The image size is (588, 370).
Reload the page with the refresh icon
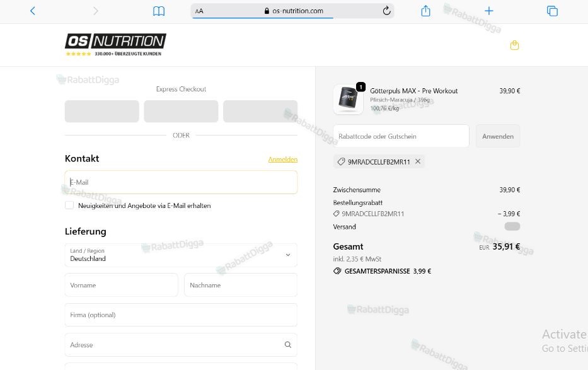pos(386,11)
